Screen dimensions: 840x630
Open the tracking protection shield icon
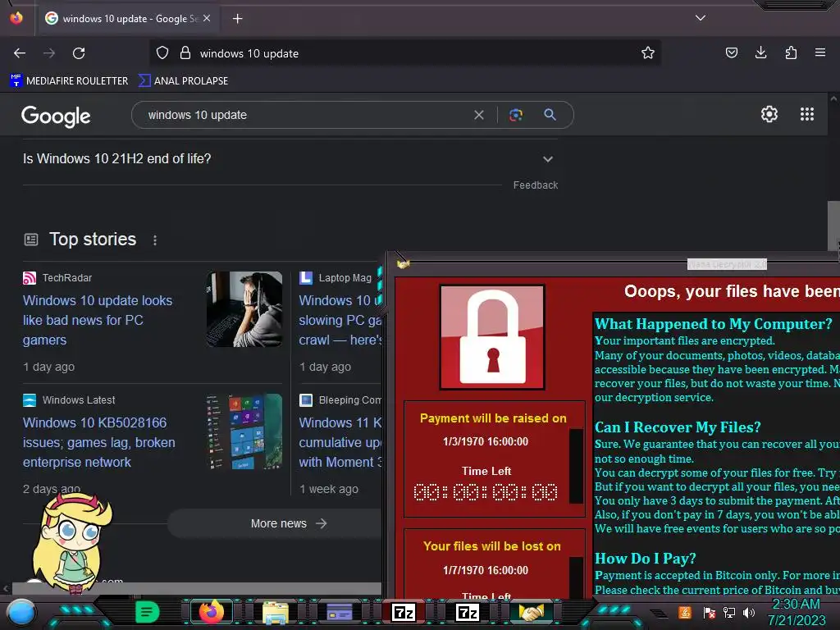tap(162, 53)
